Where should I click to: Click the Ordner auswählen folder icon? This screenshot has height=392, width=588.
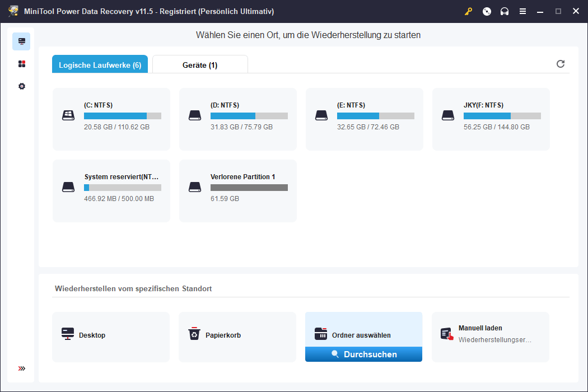pyautogui.click(x=321, y=334)
